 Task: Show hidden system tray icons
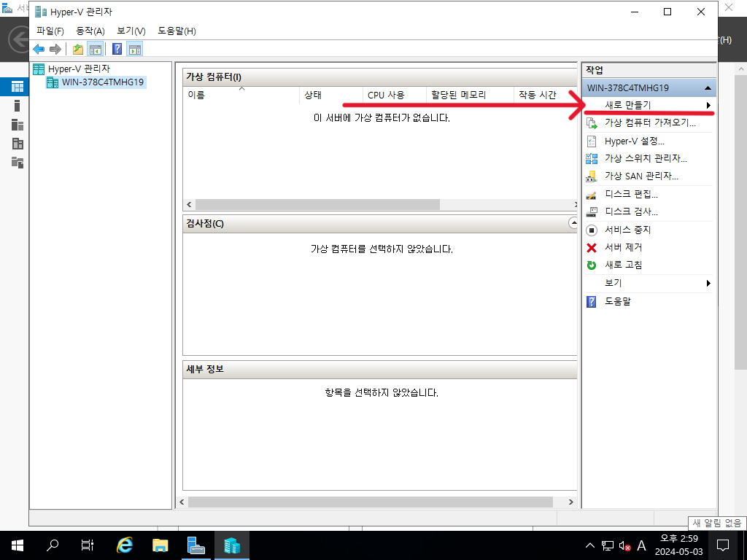tap(589, 545)
